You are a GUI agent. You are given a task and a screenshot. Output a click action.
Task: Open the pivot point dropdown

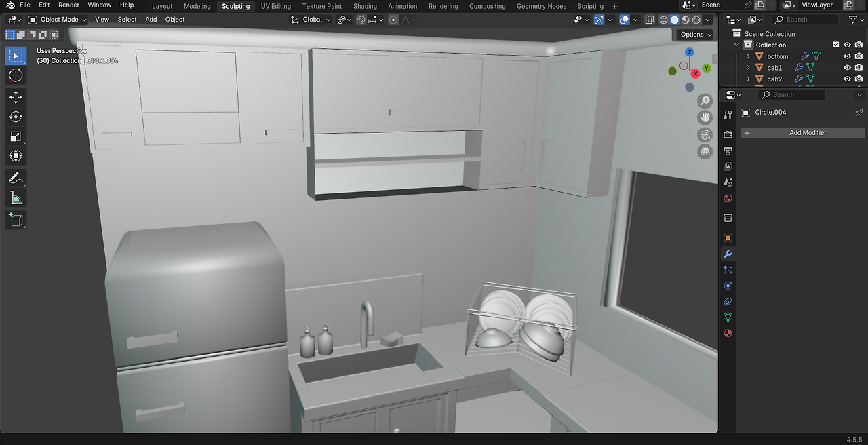point(344,20)
